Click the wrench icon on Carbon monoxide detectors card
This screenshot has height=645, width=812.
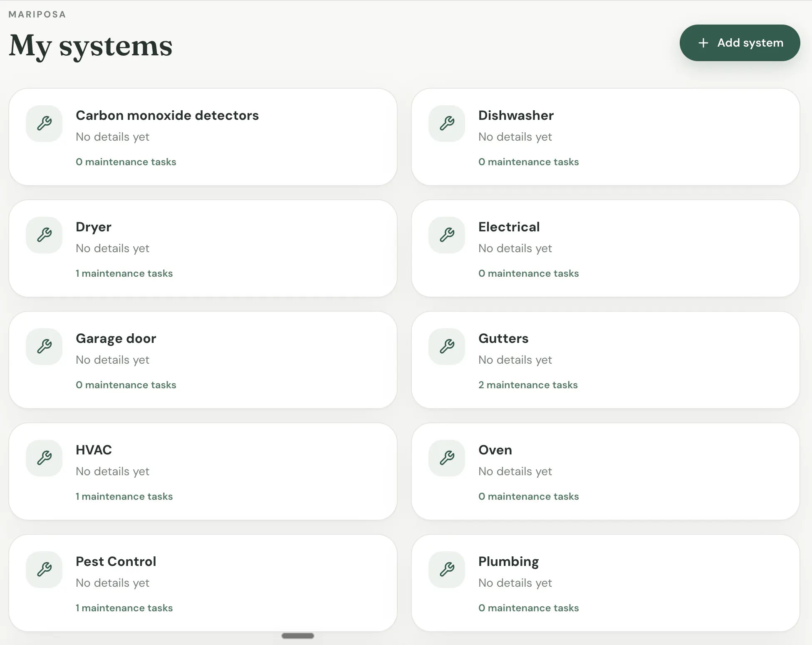[44, 124]
